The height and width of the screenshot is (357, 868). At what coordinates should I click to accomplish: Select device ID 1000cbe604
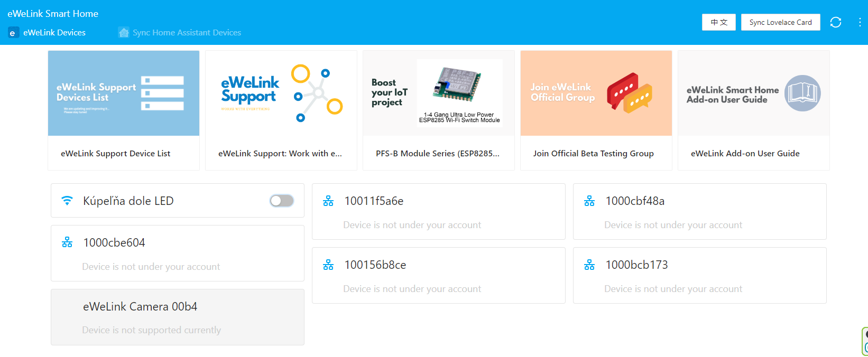tap(114, 242)
